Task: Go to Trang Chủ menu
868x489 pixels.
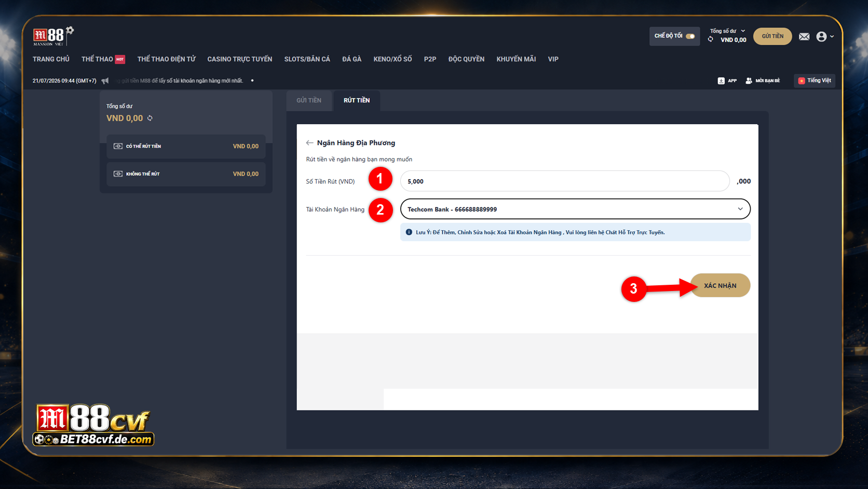Action: point(51,59)
